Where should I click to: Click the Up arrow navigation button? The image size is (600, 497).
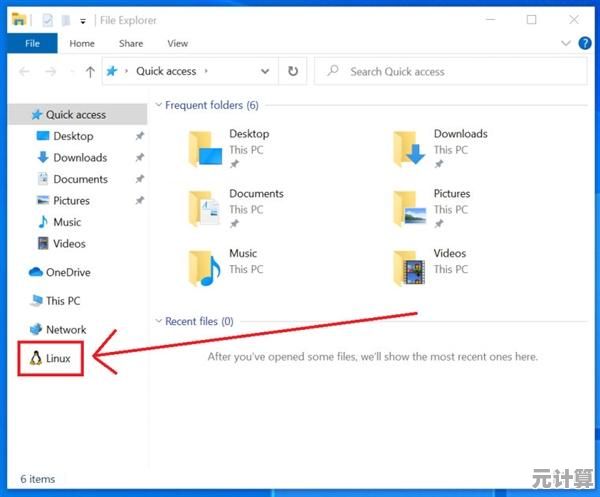point(90,72)
